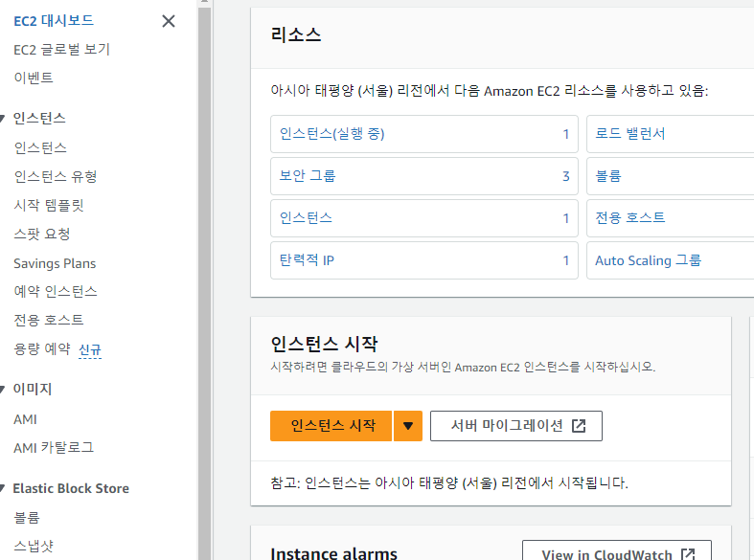
Task: Open 탄력적 IP resource card
Action: (424, 260)
